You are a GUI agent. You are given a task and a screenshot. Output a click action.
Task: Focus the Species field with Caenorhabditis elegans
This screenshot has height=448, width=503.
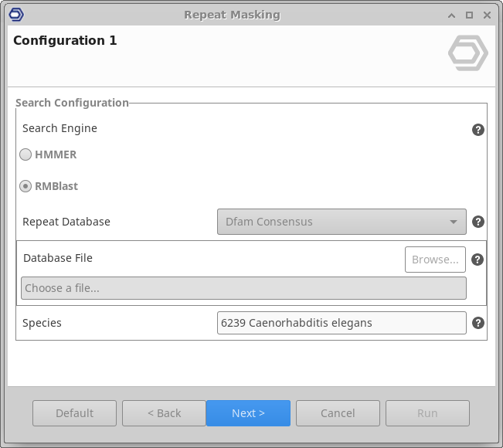[342, 323]
